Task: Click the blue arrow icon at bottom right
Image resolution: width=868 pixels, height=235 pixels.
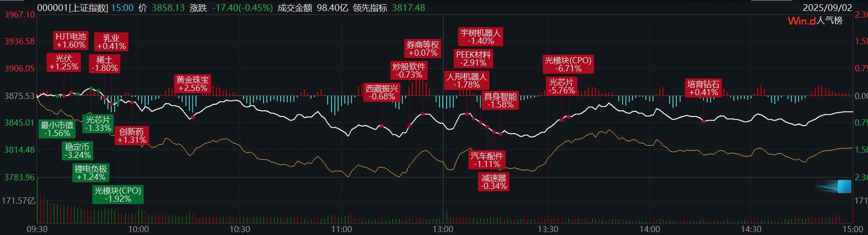Action: pyautogui.click(x=837, y=187)
